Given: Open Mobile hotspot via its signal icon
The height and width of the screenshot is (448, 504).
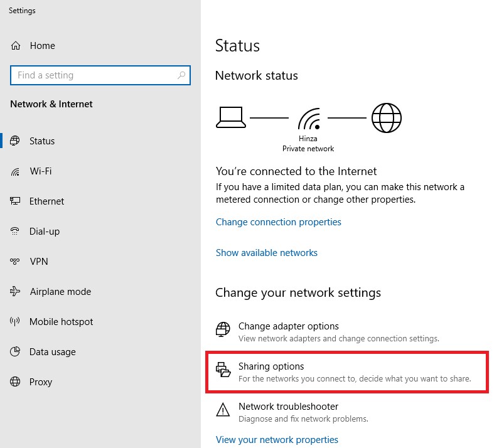Looking at the screenshot, I should 14,321.
